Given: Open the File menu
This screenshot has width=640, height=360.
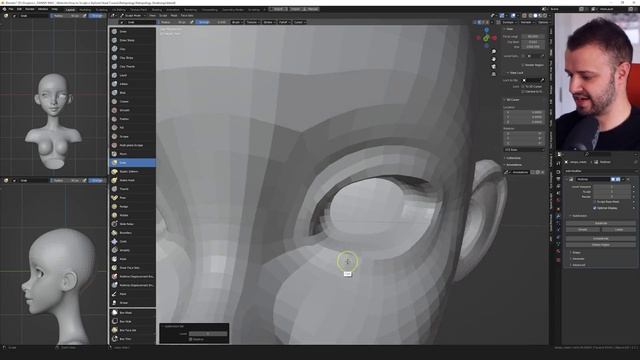Looking at the screenshot, I should pos(11,9).
